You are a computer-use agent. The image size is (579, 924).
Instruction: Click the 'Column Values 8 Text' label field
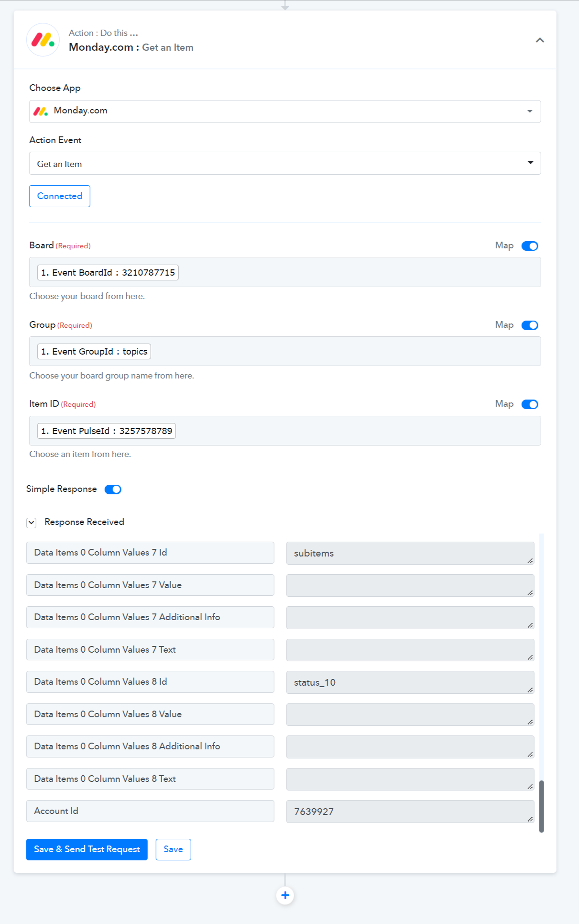point(150,779)
